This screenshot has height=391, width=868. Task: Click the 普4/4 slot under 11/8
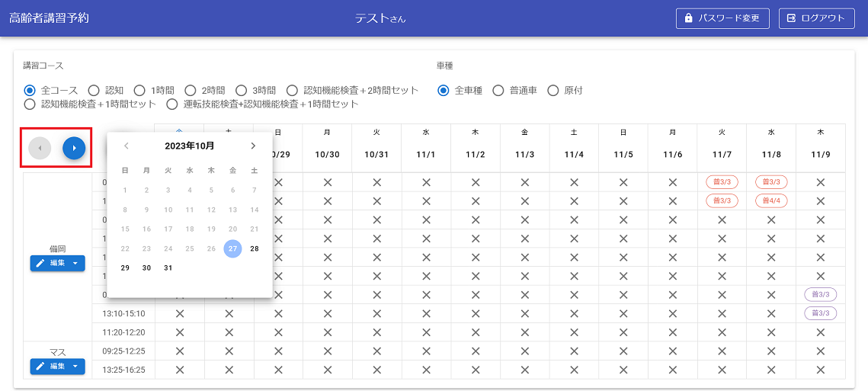tap(771, 201)
